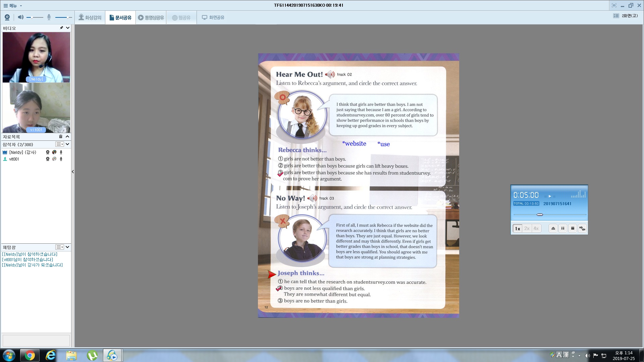Click the swap arrows button in player

click(x=582, y=228)
